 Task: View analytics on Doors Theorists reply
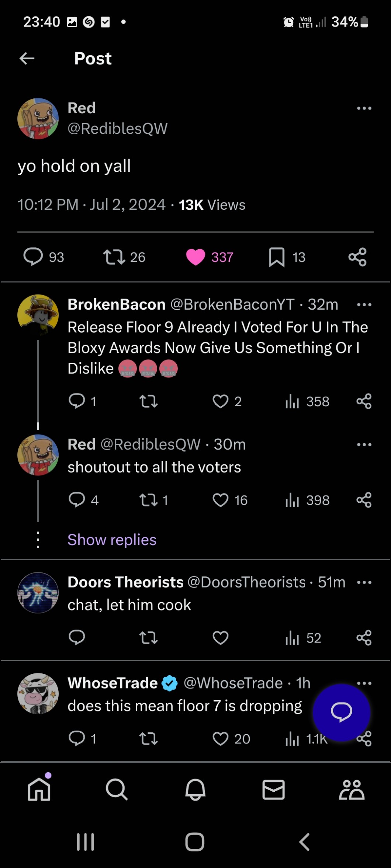pos(292,638)
